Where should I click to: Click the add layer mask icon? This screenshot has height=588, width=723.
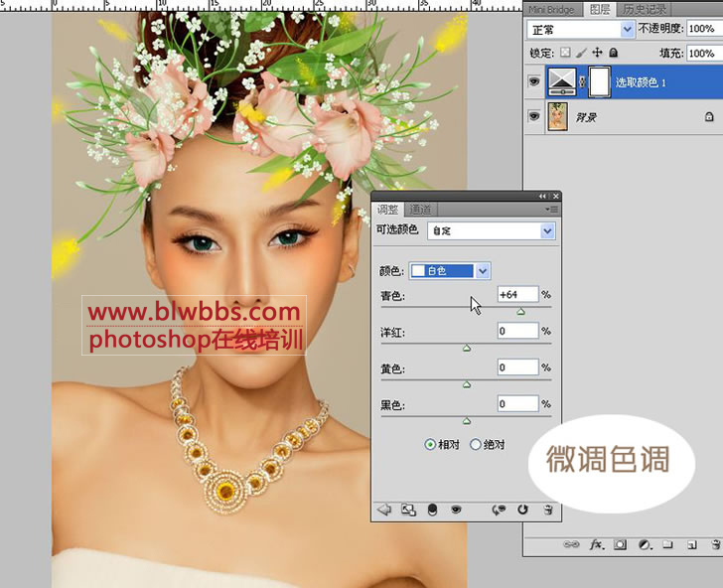[x=620, y=545]
